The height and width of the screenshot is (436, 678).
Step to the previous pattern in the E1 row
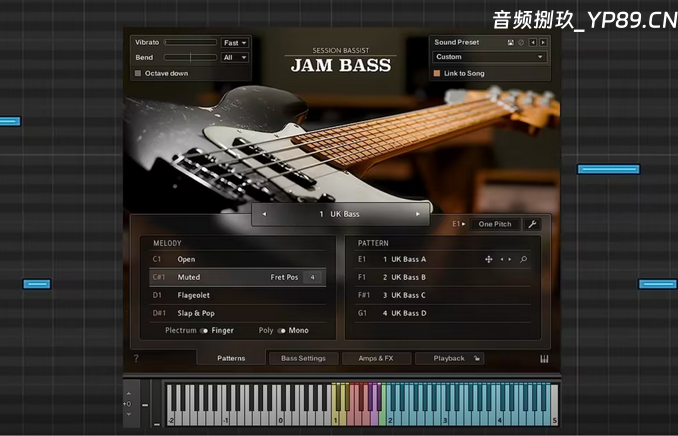pyautogui.click(x=502, y=259)
